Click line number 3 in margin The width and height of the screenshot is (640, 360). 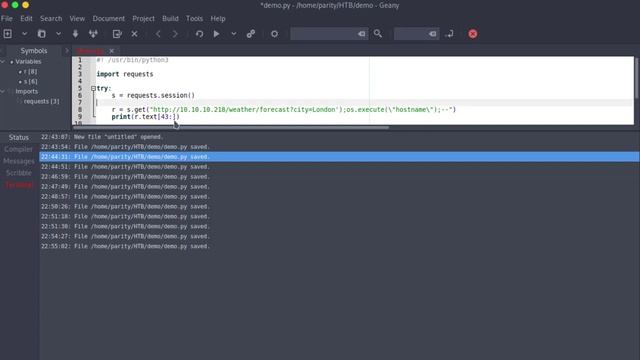(x=80, y=74)
